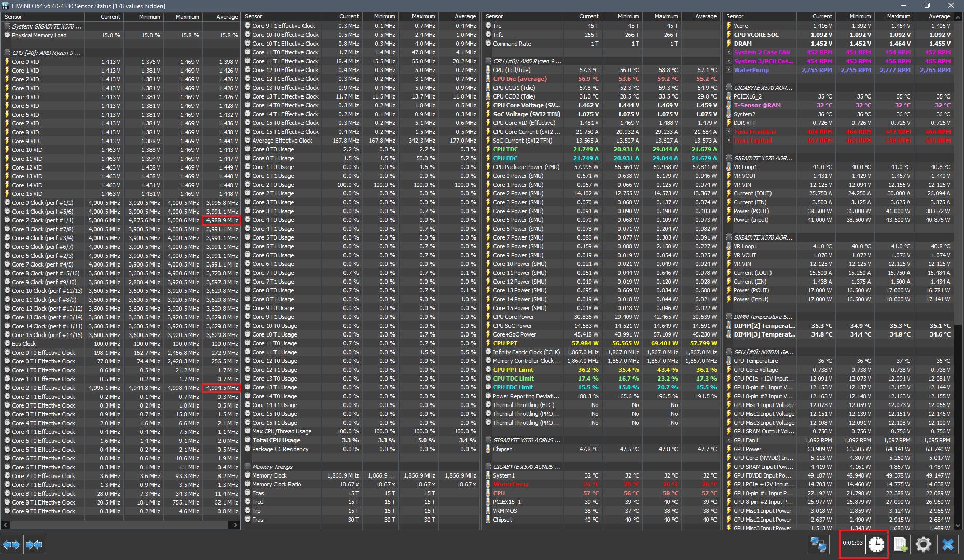Select the GPU Core Voltage row
The width and height of the screenshot is (964, 560).
point(838,370)
